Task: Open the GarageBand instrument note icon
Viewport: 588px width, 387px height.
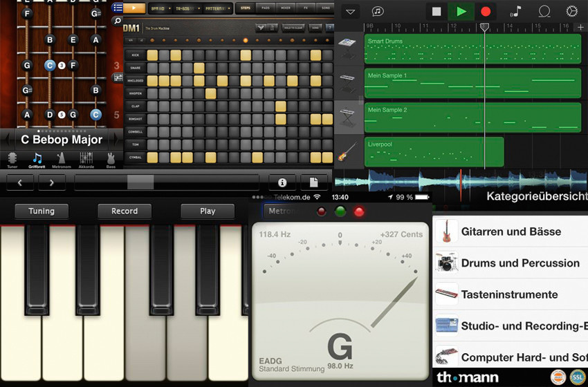Action: click(516, 11)
